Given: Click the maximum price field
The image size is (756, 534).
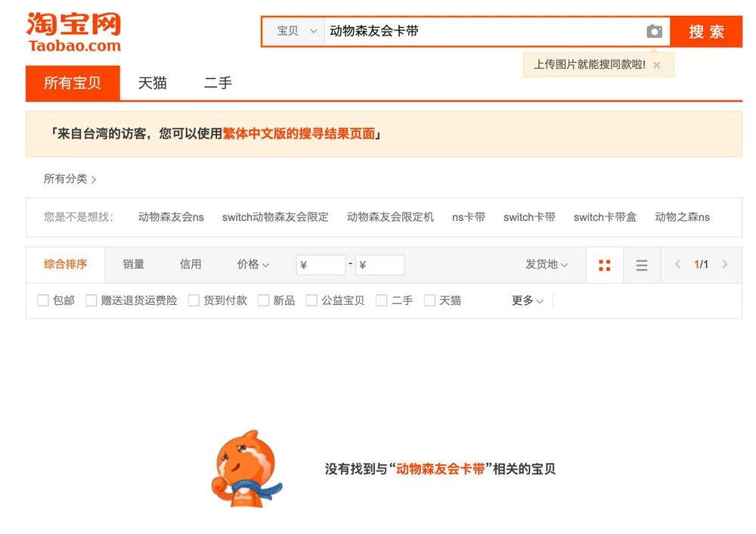Looking at the screenshot, I should [380, 265].
